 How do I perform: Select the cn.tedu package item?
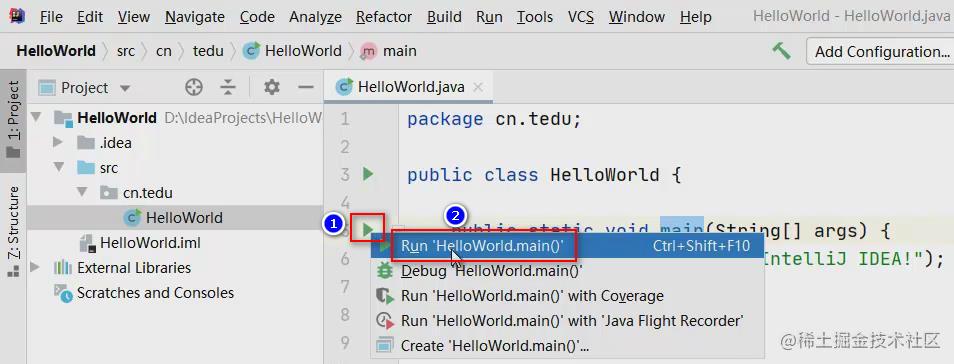point(148,193)
